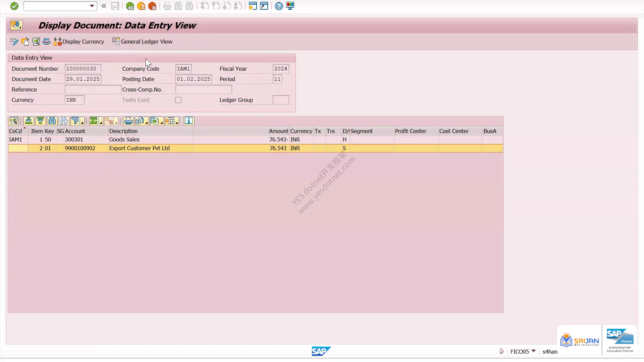Screen dimensions: 644x362
Task: Open the Views dropdown in grid toolbar
Action: 142,121
